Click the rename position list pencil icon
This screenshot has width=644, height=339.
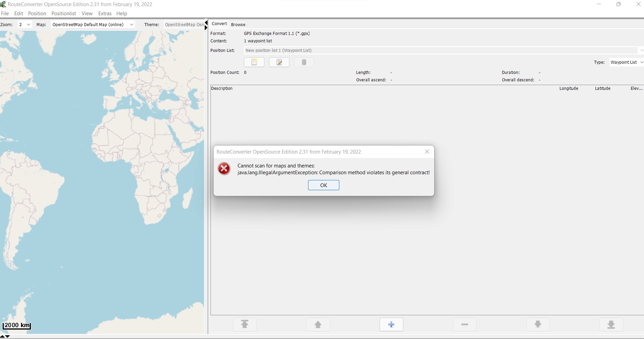[279, 62]
